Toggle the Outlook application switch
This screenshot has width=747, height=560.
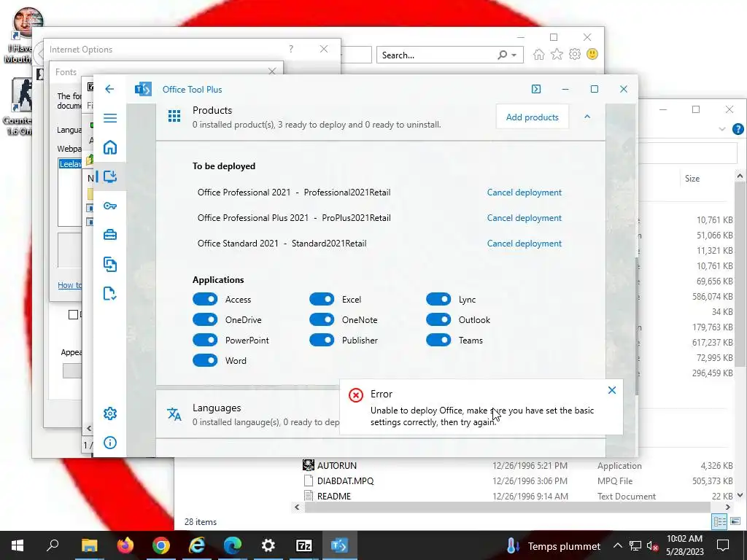coord(438,319)
